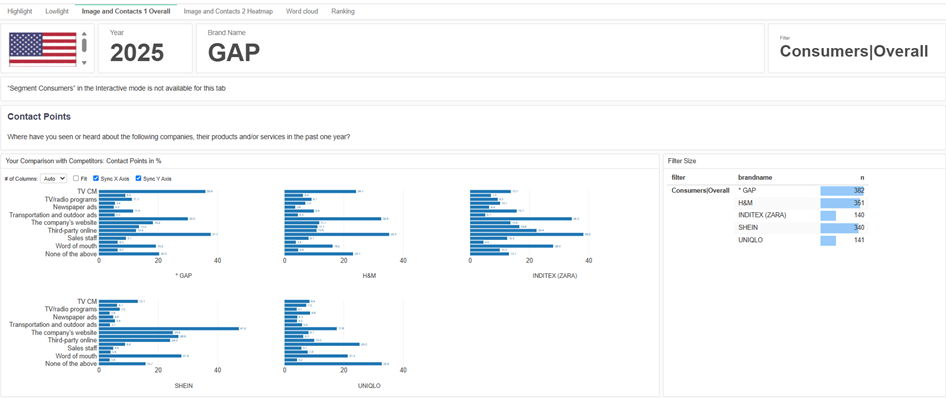Click Sales staff label in the GAP chart
946x398 pixels.
pos(82,238)
